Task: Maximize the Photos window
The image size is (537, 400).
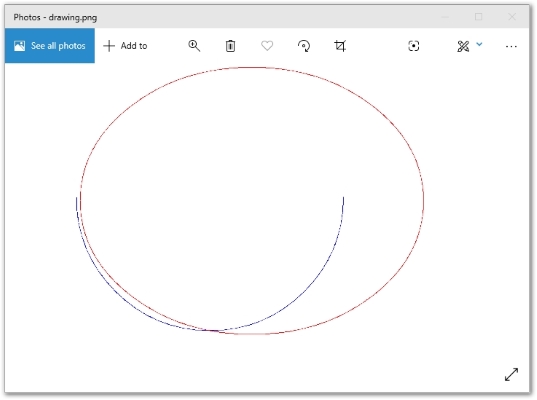Action: (478, 17)
